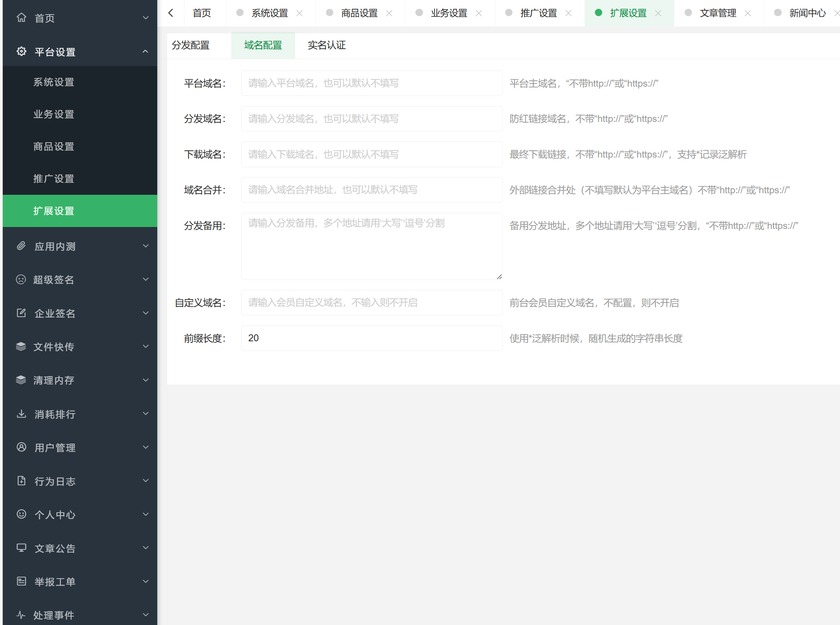The image size is (840, 625).
Task: Focus the 分发备用 textarea
Action: tap(372, 246)
